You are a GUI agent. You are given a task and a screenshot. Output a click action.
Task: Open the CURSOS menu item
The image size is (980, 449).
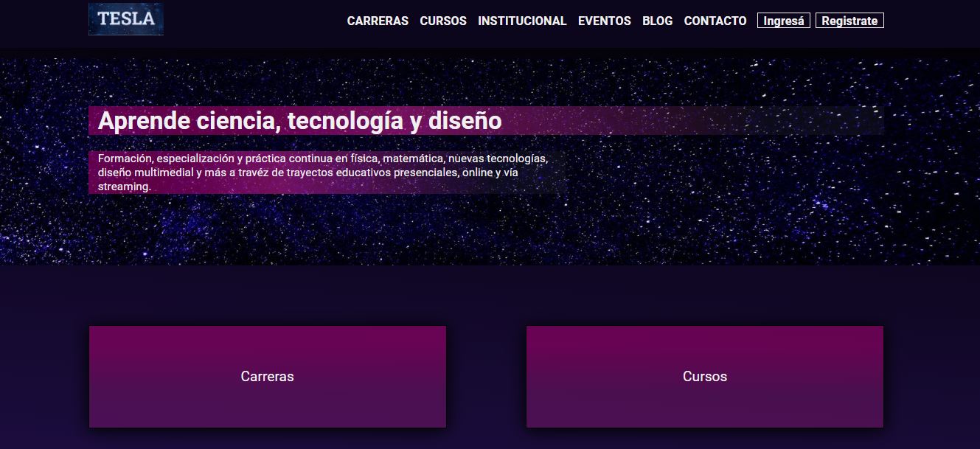point(443,21)
